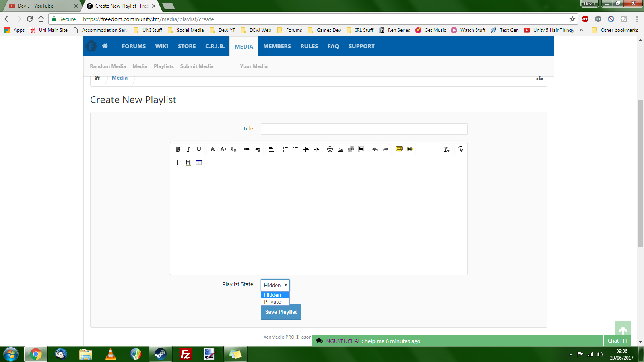644x362 pixels.
Task: Undo the last editor action
Action: point(375,149)
